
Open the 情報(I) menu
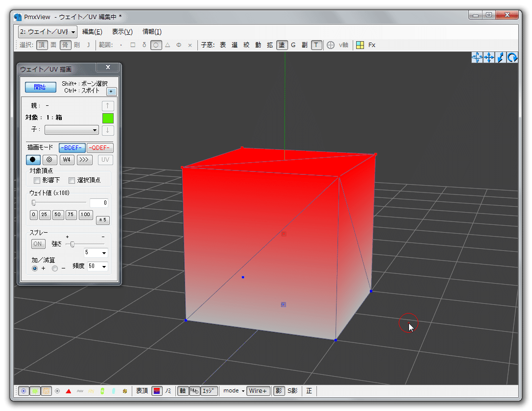point(152,32)
